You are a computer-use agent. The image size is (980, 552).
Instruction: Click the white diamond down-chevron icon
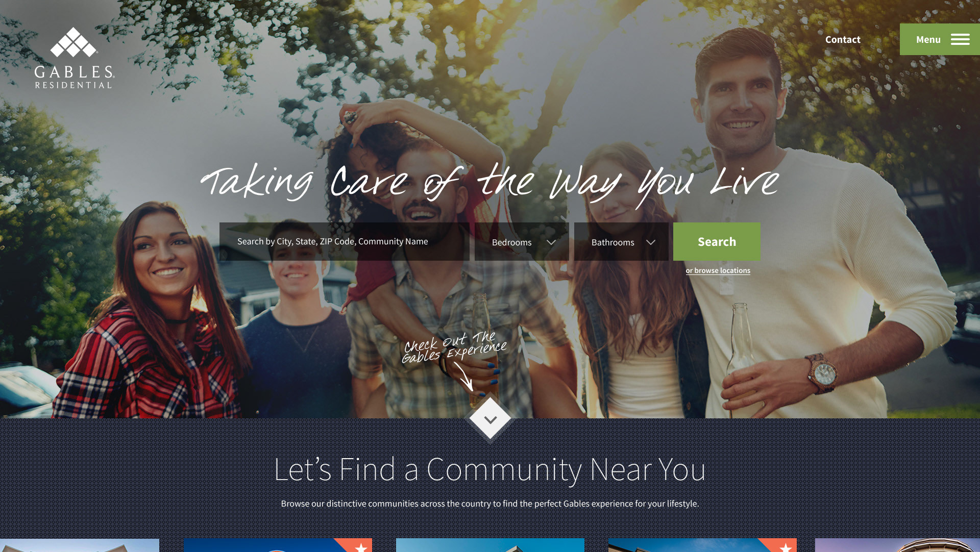click(x=490, y=419)
